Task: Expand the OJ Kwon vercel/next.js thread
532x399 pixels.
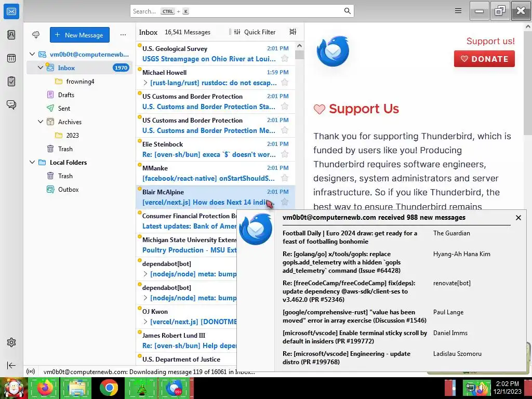Action: pos(145,321)
